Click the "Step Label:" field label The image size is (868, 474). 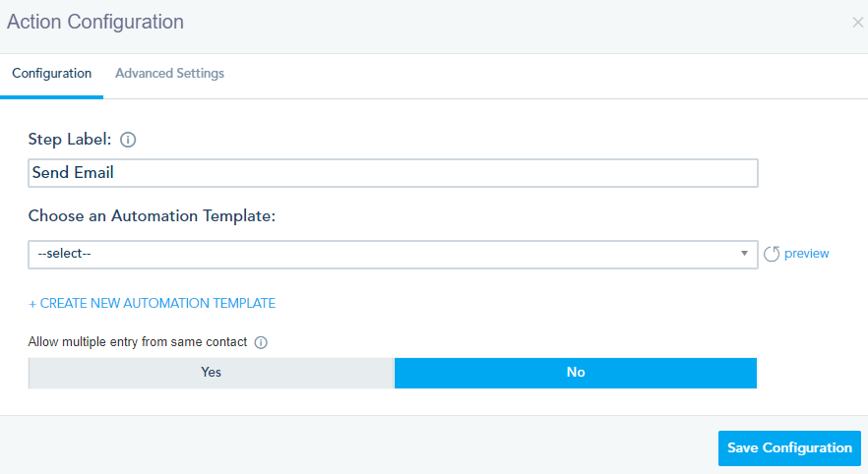click(69, 140)
